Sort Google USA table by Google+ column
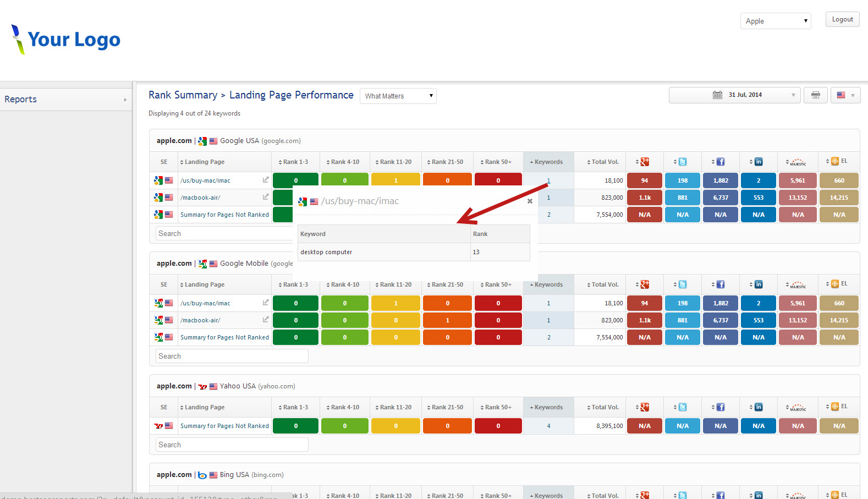 click(644, 162)
